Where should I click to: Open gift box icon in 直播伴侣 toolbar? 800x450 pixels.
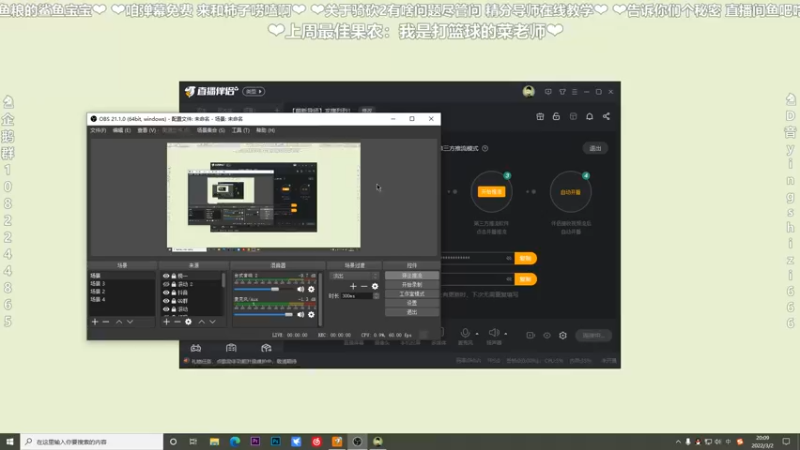540,116
